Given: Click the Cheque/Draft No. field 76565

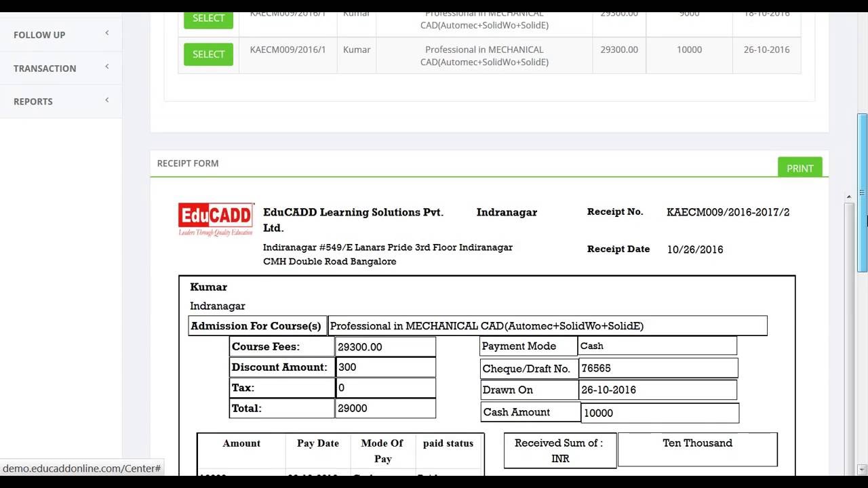Looking at the screenshot, I should point(658,368).
